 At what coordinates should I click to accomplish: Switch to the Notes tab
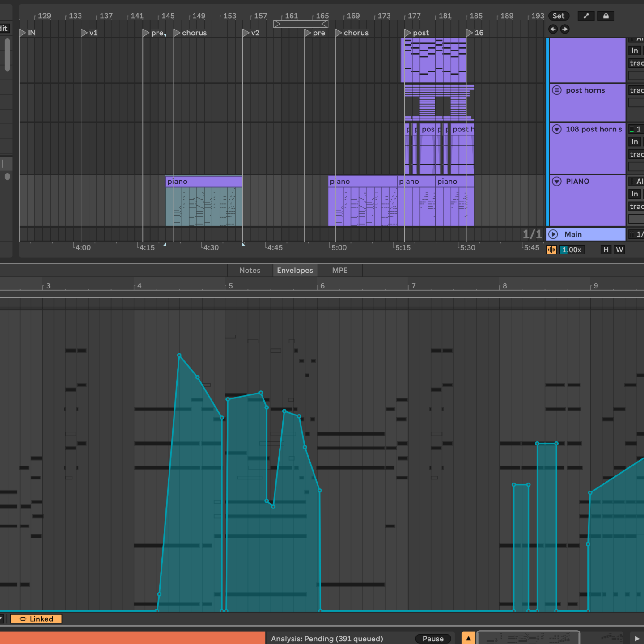(250, 271)
